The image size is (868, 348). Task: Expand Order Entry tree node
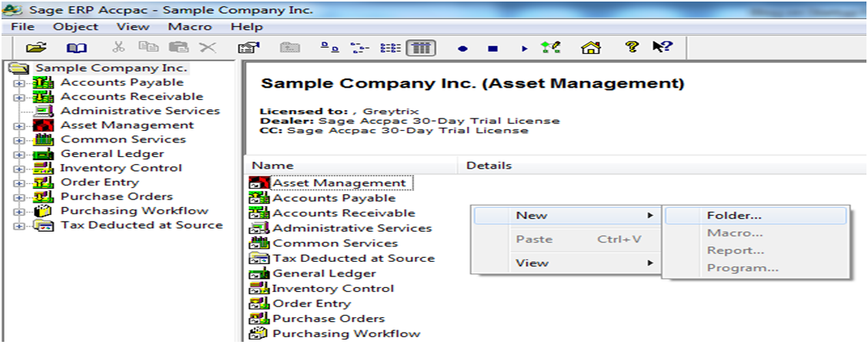tap(20, 183)
